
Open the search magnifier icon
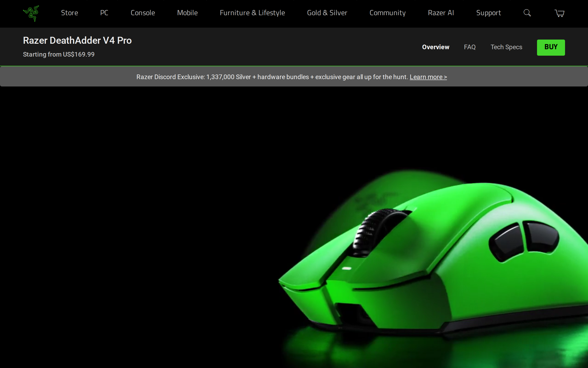(x=527, y=13)
